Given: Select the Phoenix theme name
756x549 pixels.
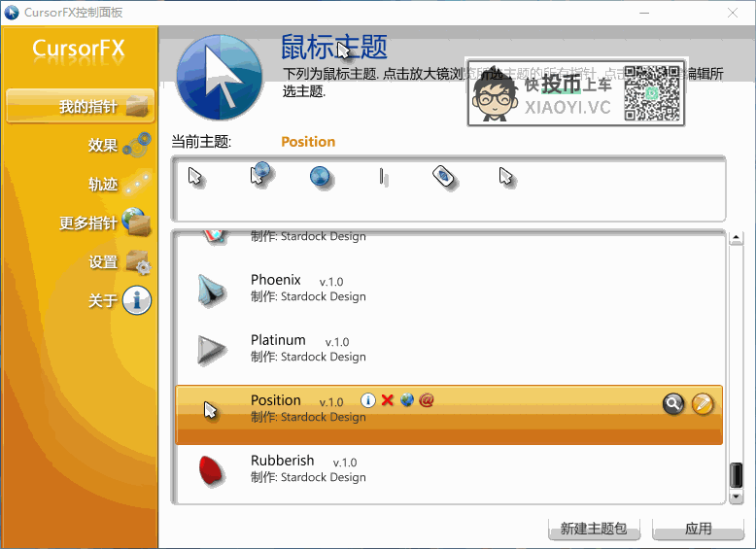Looking at the screenshot, I should [276, 280].
